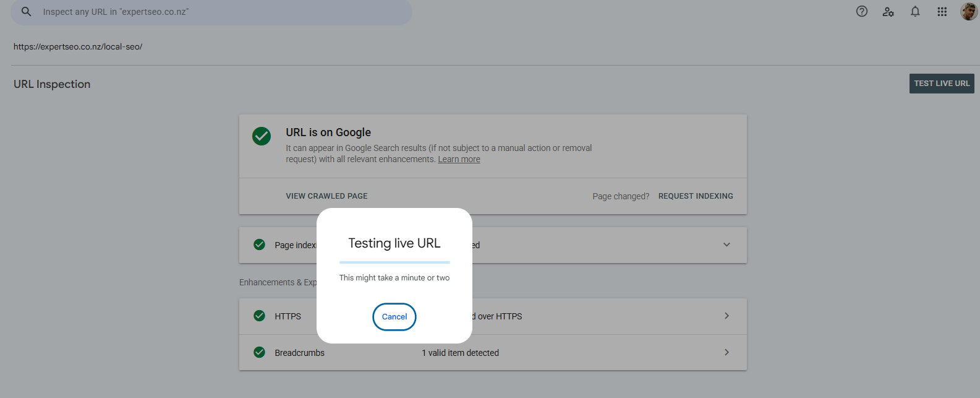This screenshot has height=398, width=980.
Task: Click the Page indexing checkmark icon
Action: point(260,244)
